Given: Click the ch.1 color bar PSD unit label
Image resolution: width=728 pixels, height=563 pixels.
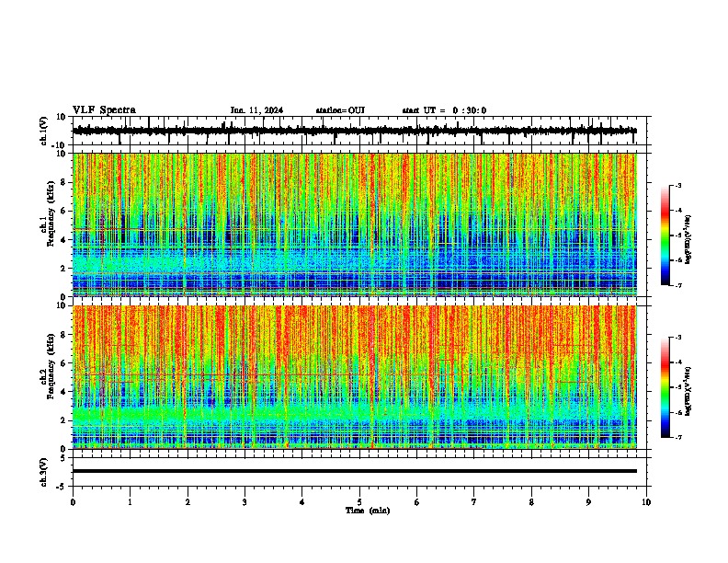Looking at the screenshot, I should pos(688,240).
